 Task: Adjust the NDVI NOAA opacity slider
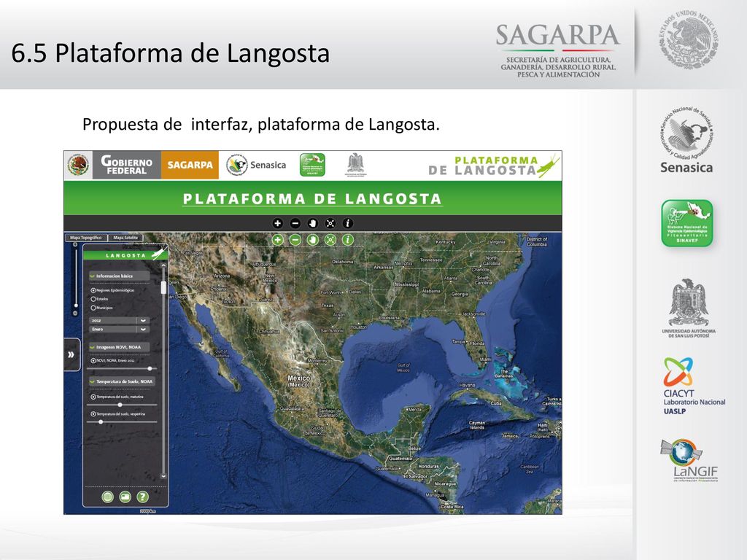pos(150,368)
